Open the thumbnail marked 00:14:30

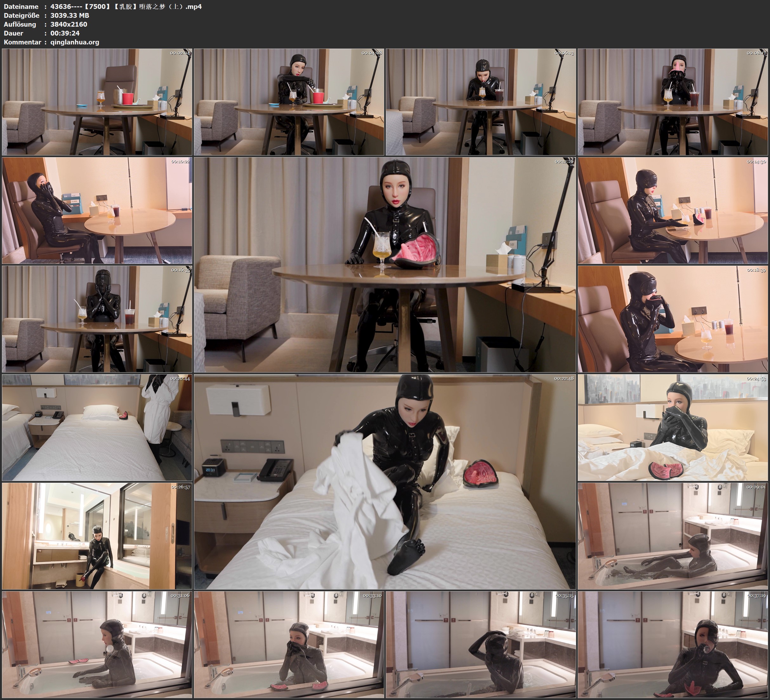[x=672, y=210]
